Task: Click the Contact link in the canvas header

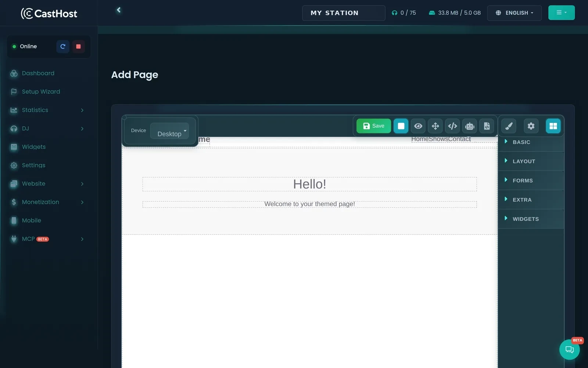Action: [459, 139]
